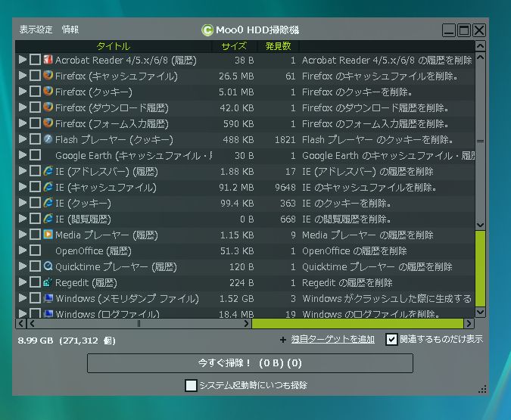
Task: Expand the Windows 1.52 GB memory dump arrow
Action: [x=23, y=298]
